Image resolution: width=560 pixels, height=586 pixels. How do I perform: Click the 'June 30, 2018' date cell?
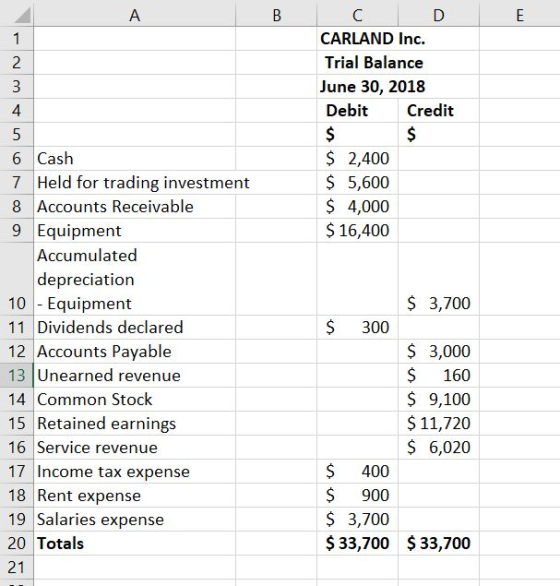pos(357,86)
